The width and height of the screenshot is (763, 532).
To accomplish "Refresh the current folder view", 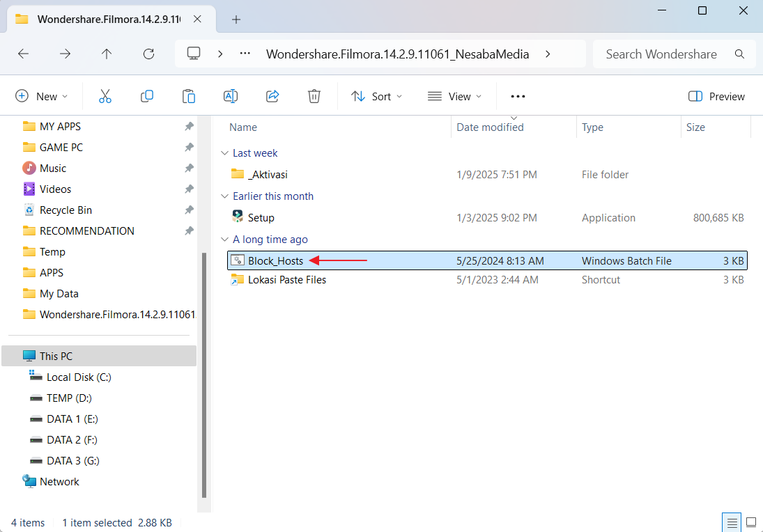I will point(148,54).
